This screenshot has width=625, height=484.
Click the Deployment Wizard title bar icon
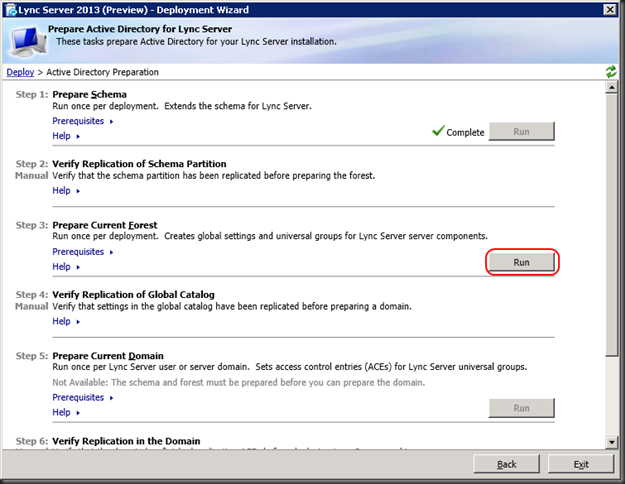(11, 10)
